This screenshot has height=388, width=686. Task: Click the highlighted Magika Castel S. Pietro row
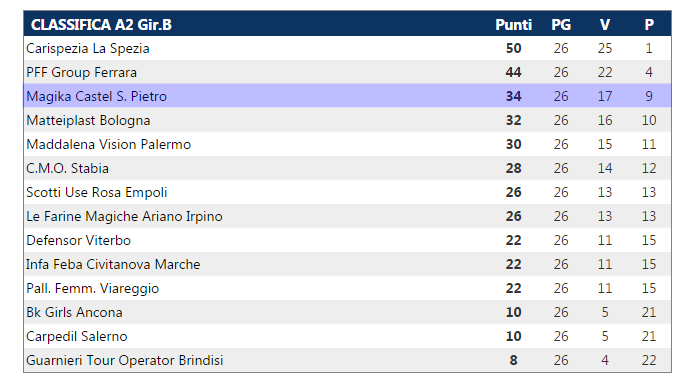(x=347, y=96)
